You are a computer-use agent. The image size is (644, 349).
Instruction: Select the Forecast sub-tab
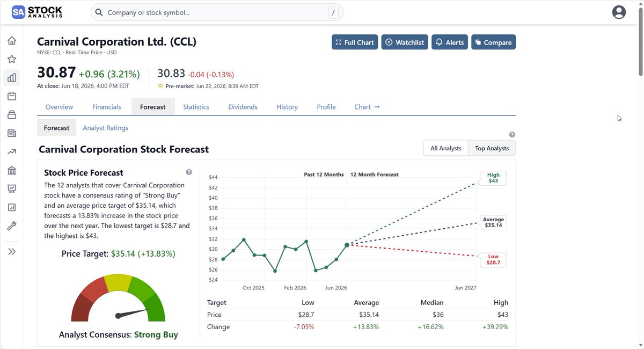(x=56, y=128)
